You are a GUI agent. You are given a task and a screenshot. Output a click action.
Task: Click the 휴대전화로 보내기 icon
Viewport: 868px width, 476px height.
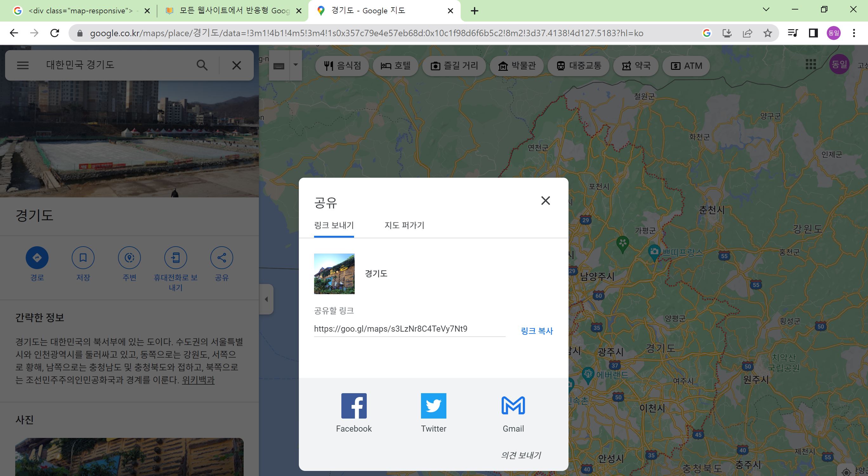(175, 258)
